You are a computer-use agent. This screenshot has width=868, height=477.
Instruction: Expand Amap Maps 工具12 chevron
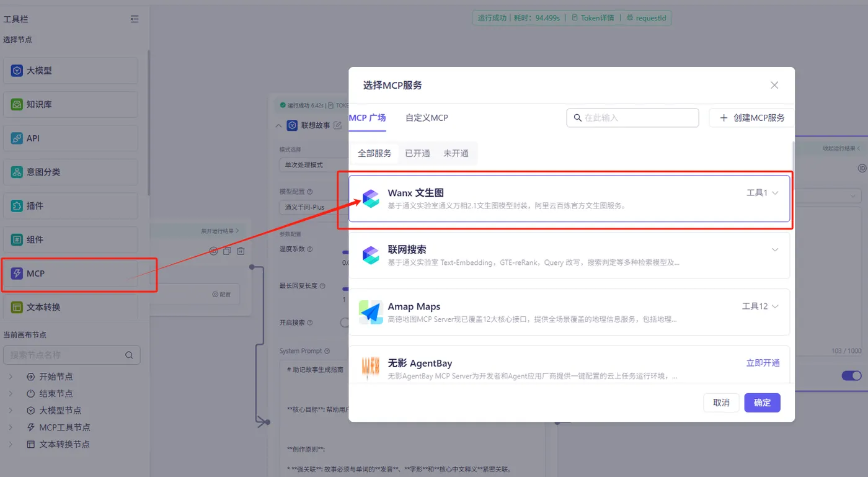pyautogui.click(x=775, y=306)
